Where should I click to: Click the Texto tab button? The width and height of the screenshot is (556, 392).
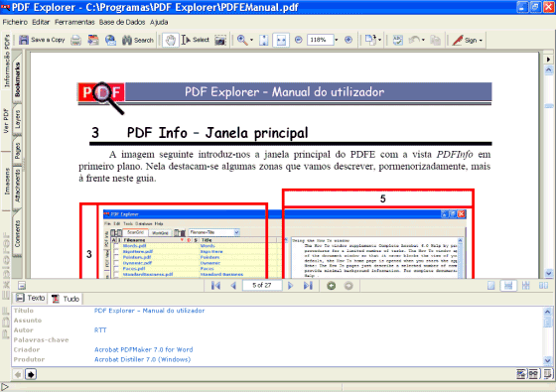[31, 298]
